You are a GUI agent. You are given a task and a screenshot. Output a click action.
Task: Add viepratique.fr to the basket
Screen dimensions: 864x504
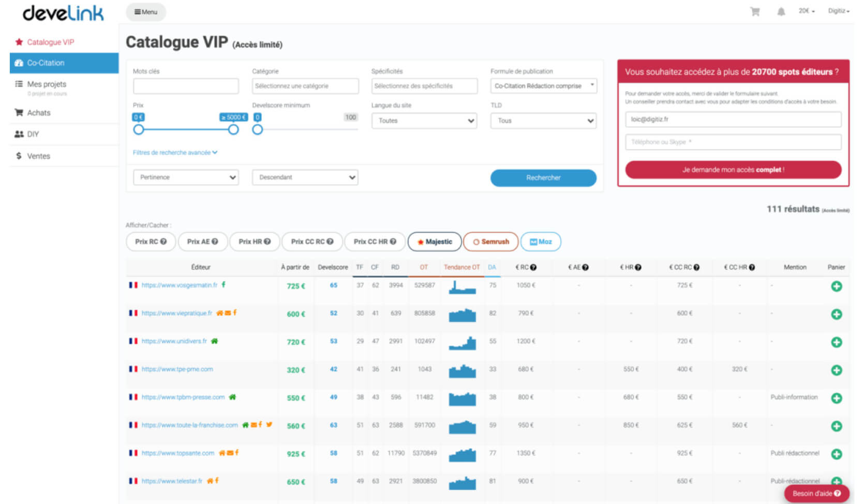pos(836,314)
